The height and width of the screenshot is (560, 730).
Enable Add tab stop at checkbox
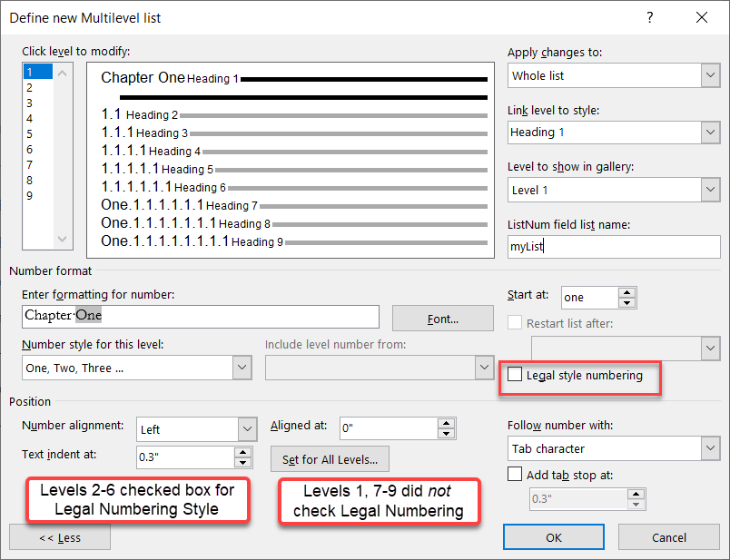click(x=515, y=475)
